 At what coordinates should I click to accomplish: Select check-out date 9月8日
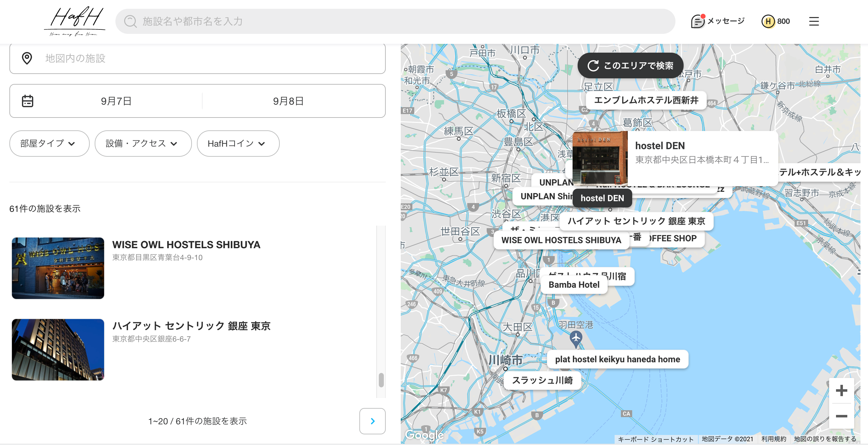click(288, 101)
